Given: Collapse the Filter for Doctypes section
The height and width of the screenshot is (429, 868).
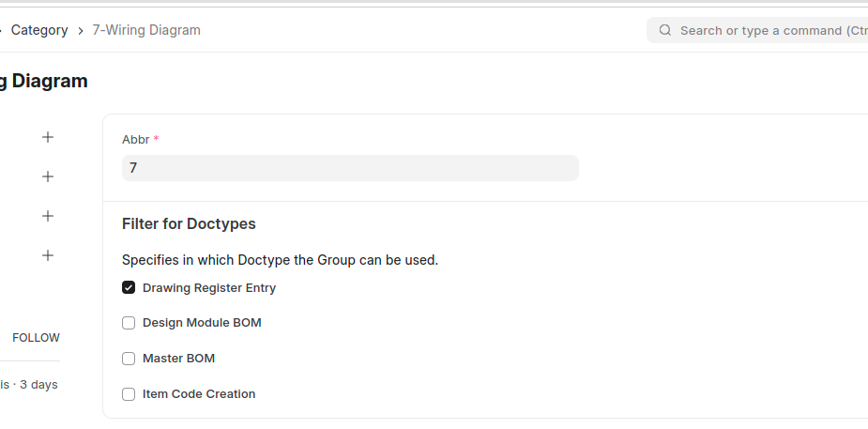Looking at the screenshot, I should point(189,224).
